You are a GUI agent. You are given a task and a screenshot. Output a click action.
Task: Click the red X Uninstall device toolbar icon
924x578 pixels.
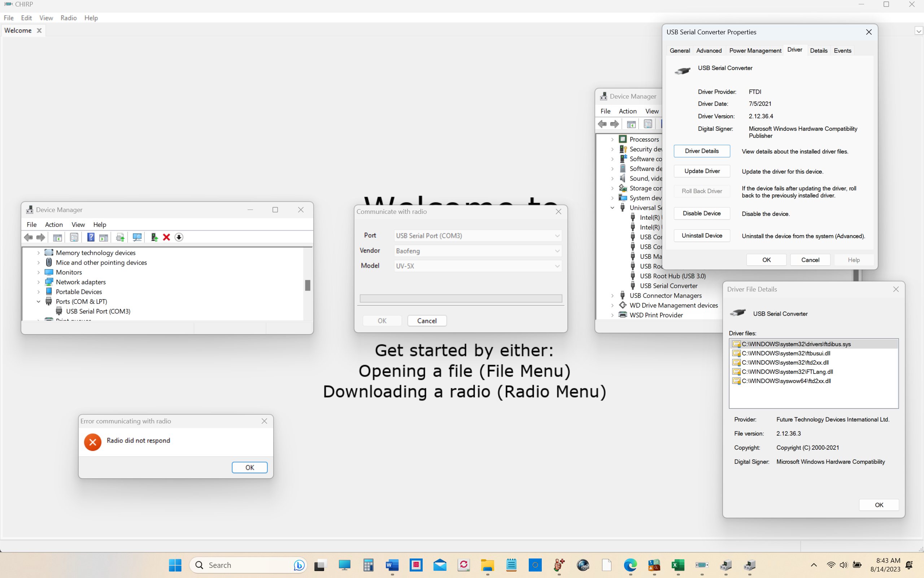166,237
